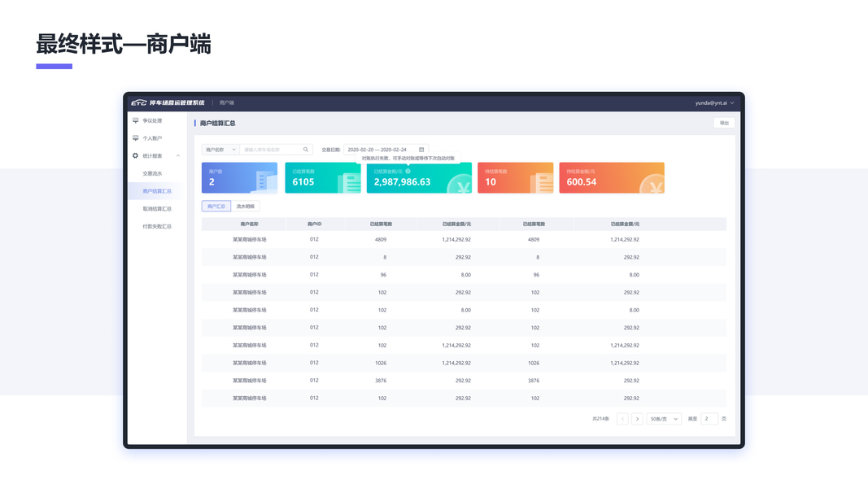Focus the 请输入停车场名称 search field
Viewport: 868px width, 488px height.
point(276,150)
